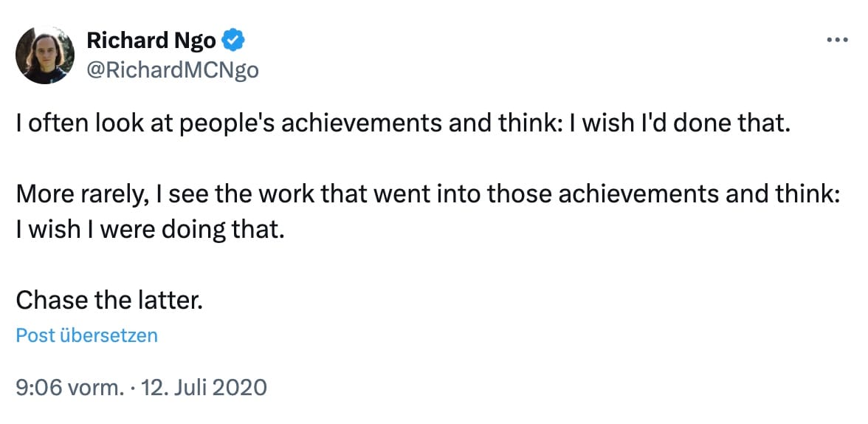The image size is (868, 424).
Task: Open the three-dot more options menu
Action: tap(838, 40)
